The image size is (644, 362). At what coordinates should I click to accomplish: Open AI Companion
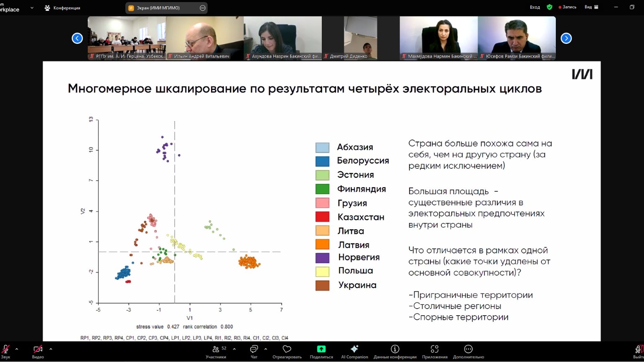354,351
